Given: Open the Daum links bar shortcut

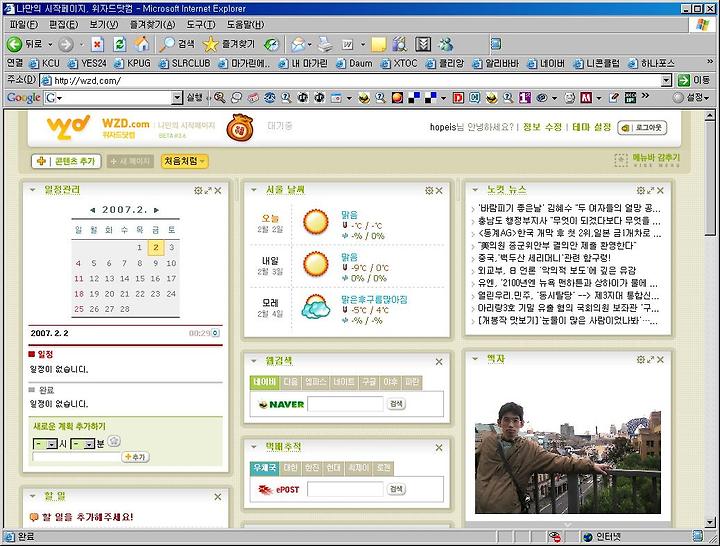Looking at the screenshot, I should (x=354, y=63).
